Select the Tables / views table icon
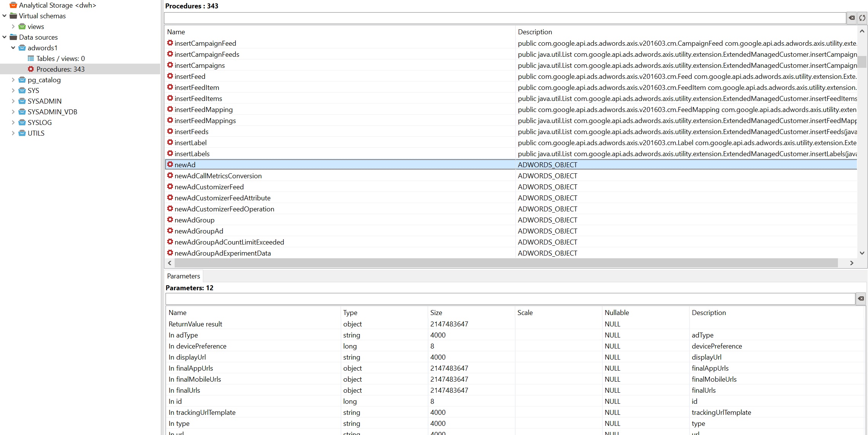Image resolution: width=868 pixels, height=435 pixels. pos(31,59)
